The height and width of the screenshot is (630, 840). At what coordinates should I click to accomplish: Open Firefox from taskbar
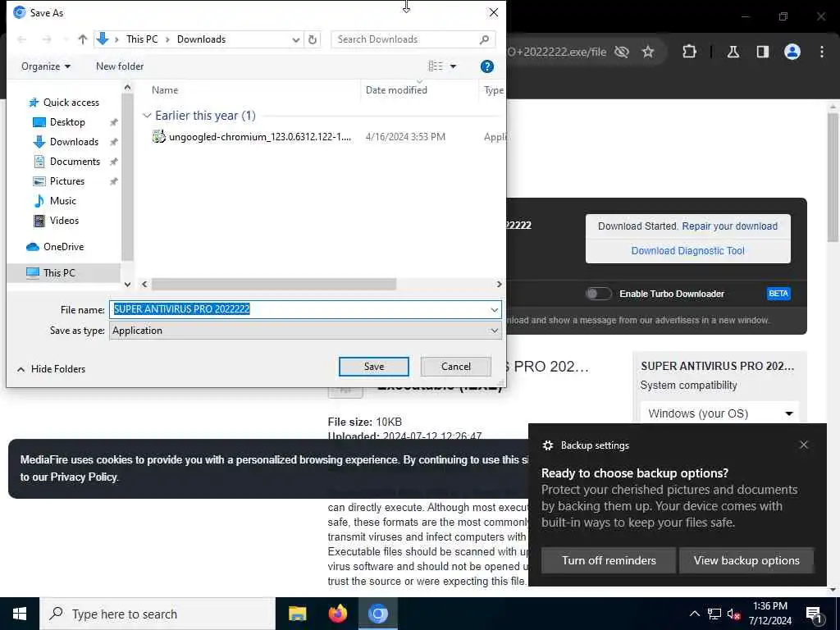click(337, 614)
